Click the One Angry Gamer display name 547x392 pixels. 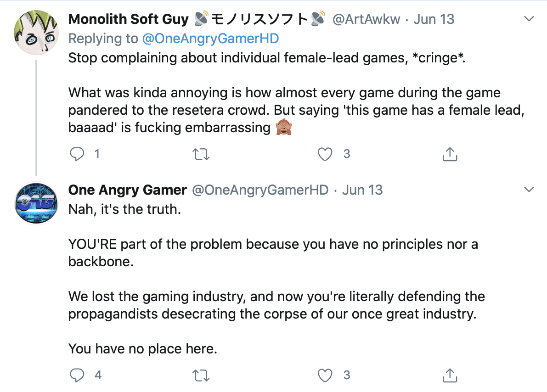pyautogui.click(x=127, y=190)
